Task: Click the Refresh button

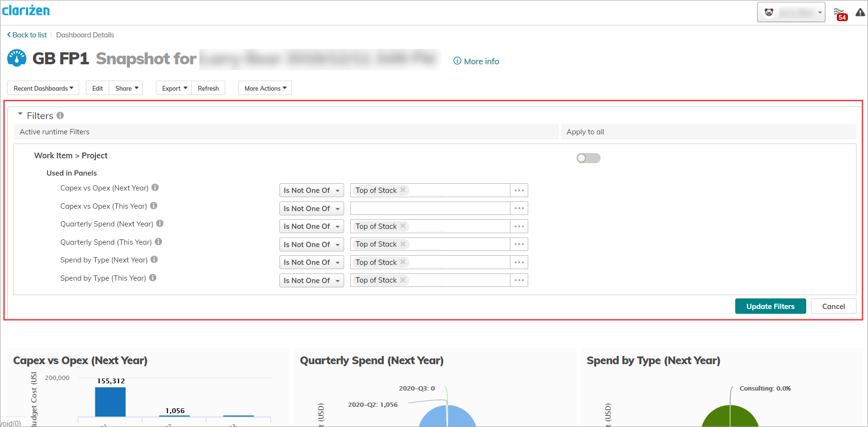Action: coord(208,88)
